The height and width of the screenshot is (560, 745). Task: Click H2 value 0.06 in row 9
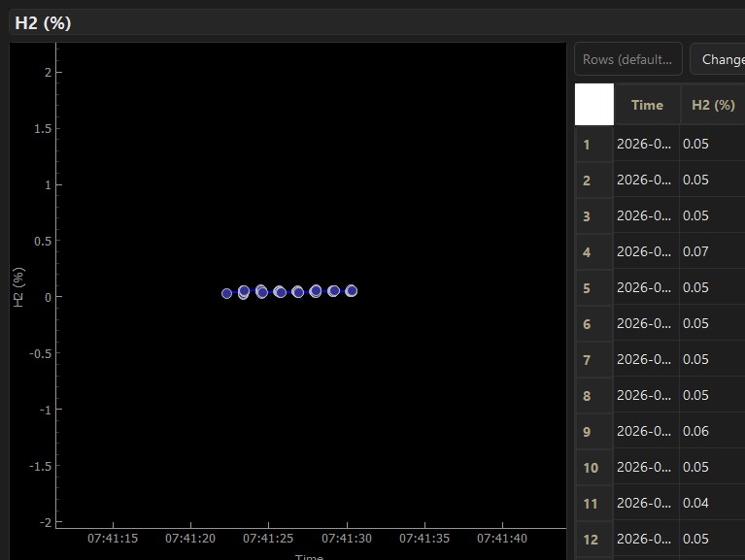pyautogui.click(x=712, y=431)
